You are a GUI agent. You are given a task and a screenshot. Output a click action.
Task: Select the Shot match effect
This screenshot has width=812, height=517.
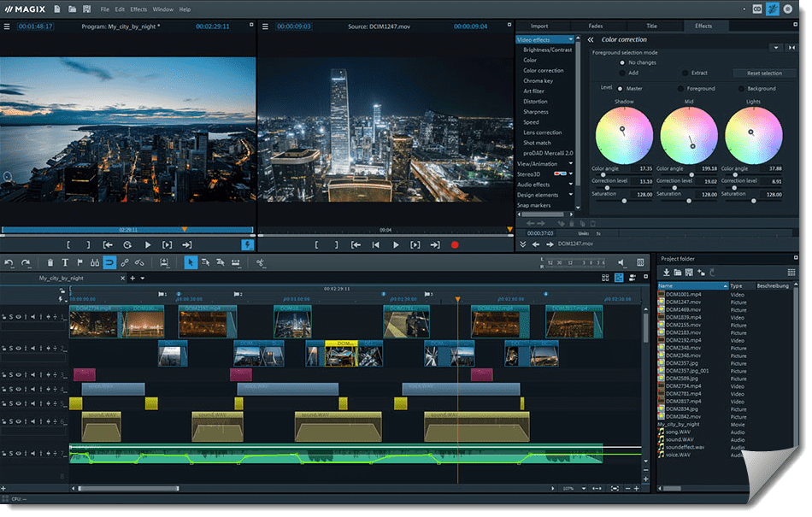coord(537,143)
